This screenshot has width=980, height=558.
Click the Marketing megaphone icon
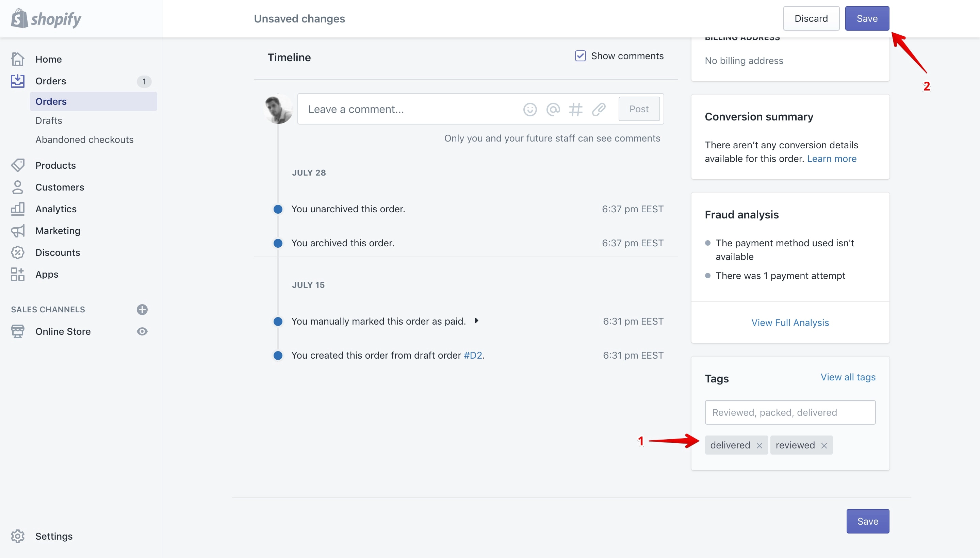pyautogui.click(x=18, y=231)
